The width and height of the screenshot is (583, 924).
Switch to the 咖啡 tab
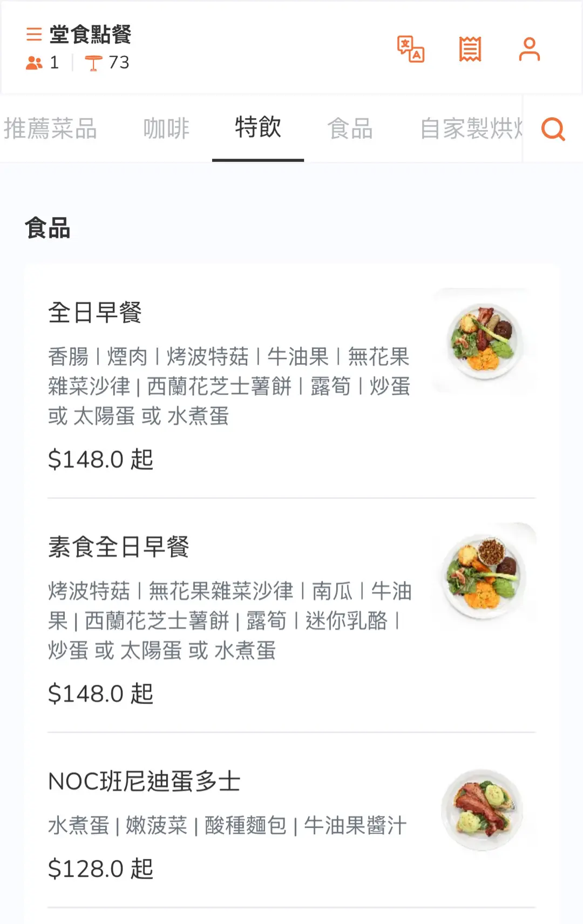coord(166,129)
